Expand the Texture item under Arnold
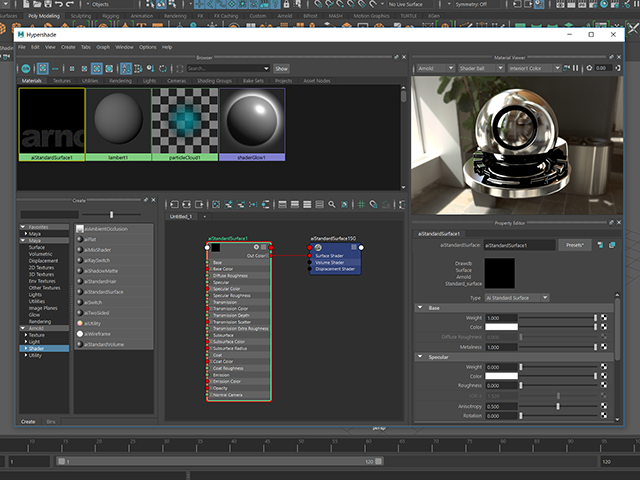 tap(26, 335)
